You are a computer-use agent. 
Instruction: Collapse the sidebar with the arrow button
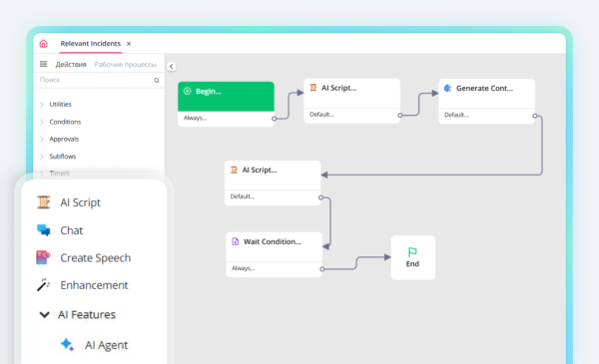(171, 67)
